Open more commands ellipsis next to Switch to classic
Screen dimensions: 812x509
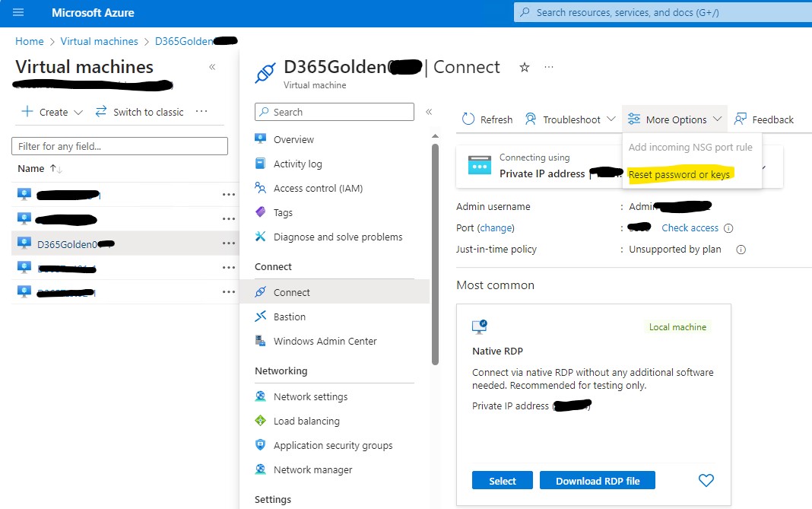(x=201, y=111)
